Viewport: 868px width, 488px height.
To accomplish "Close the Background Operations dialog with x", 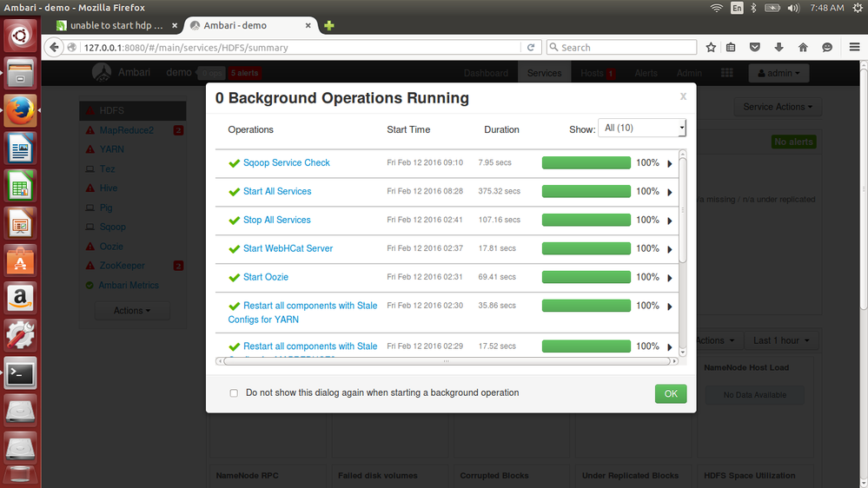I will point(683,97).
